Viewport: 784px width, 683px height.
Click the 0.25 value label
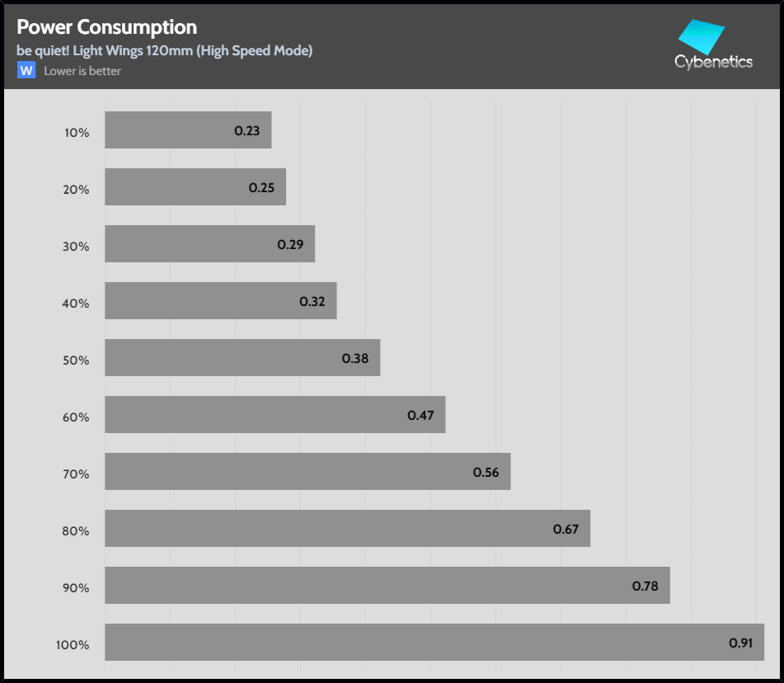coord(261,188)
